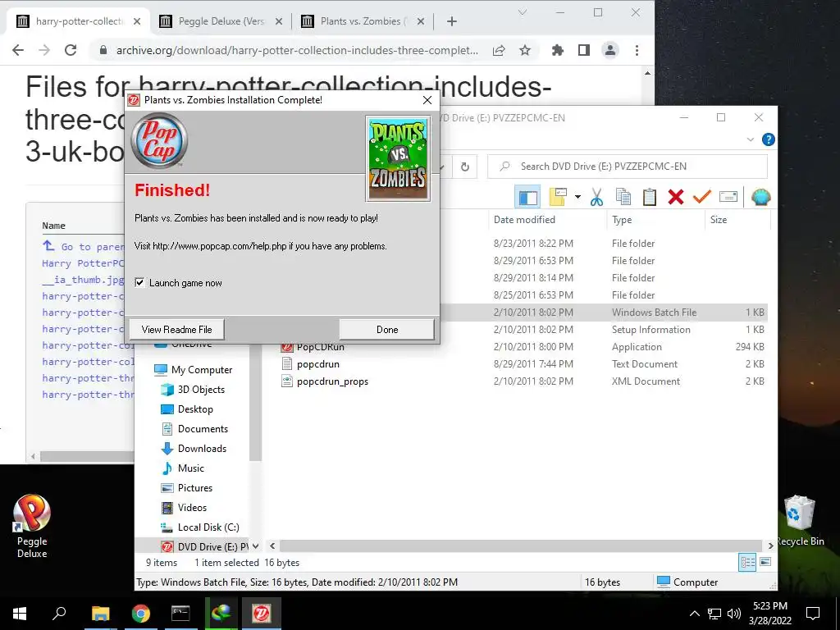Click the share page icon in Chrome

tap(499, 50)
